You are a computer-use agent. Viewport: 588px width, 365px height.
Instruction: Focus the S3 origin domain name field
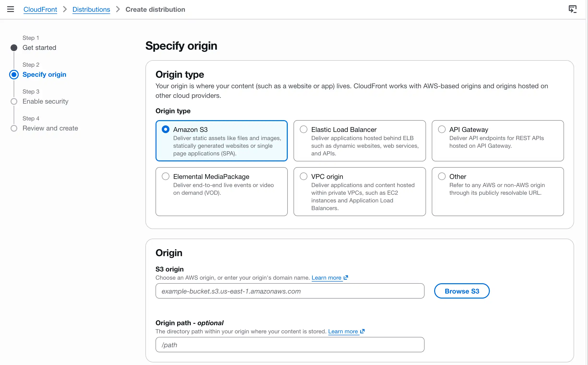pyautogui.click(x=290, y=291)
